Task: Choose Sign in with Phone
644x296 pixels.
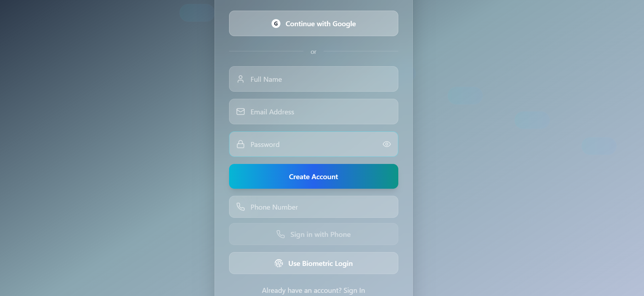Action: click(313, 234)
